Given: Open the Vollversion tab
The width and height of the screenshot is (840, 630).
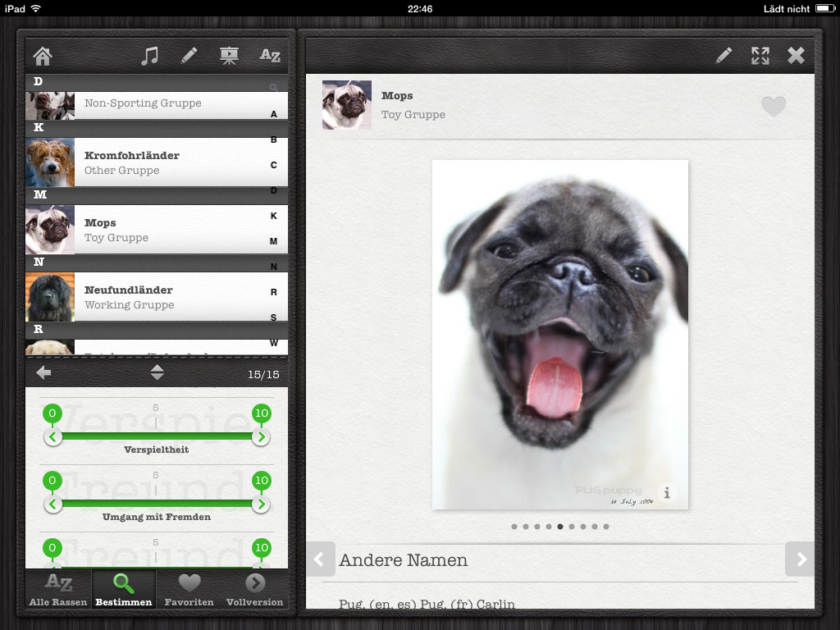Looking at the screenshot, I should [x=254, y=590].
